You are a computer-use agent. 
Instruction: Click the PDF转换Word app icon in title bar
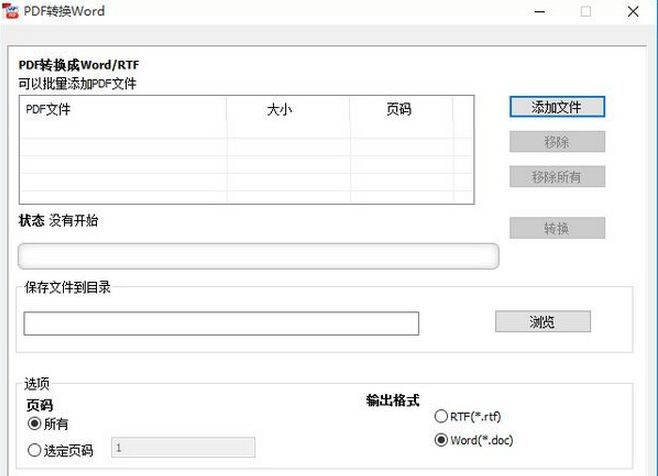pyautogui.click(x=10, y=11)
